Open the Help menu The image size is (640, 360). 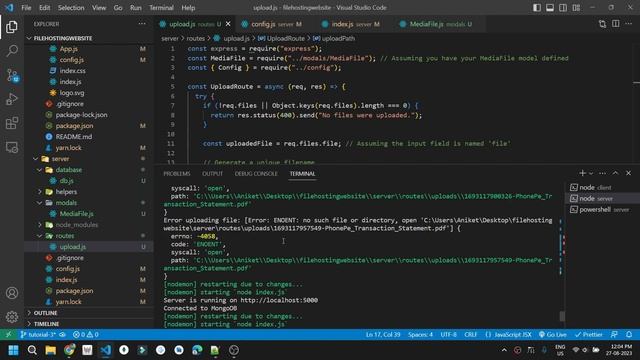click(x=188, y=8)
